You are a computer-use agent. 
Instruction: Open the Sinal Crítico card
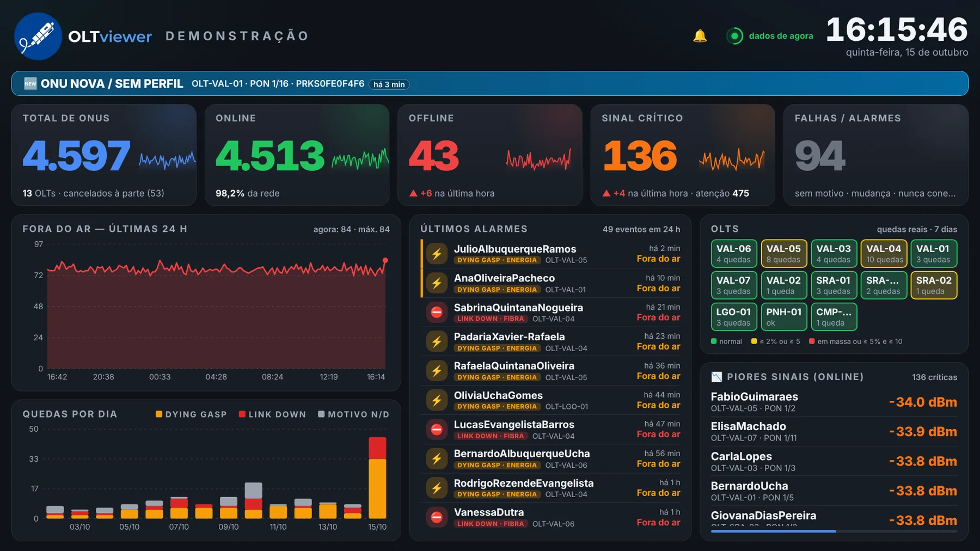pos(683,155)
